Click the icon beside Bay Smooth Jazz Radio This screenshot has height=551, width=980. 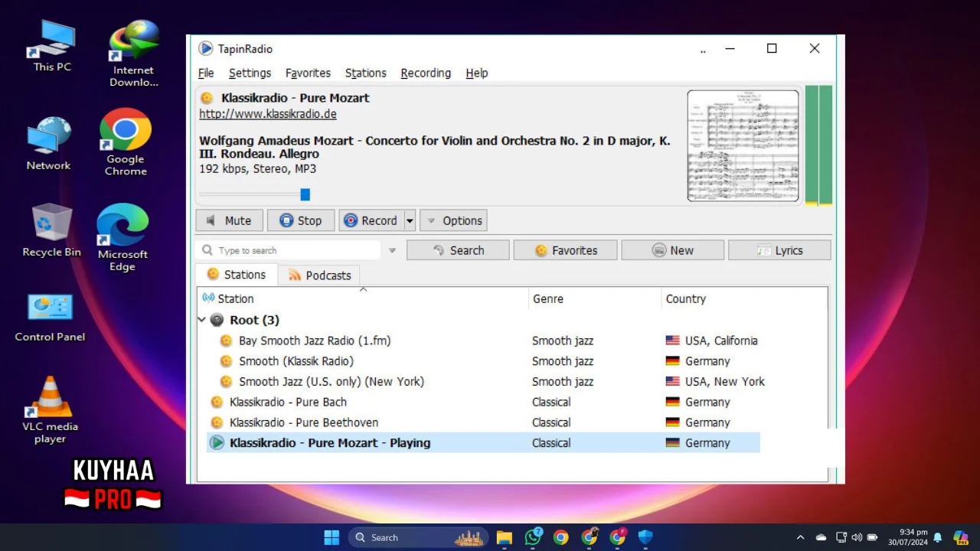[x=226, y=341]
